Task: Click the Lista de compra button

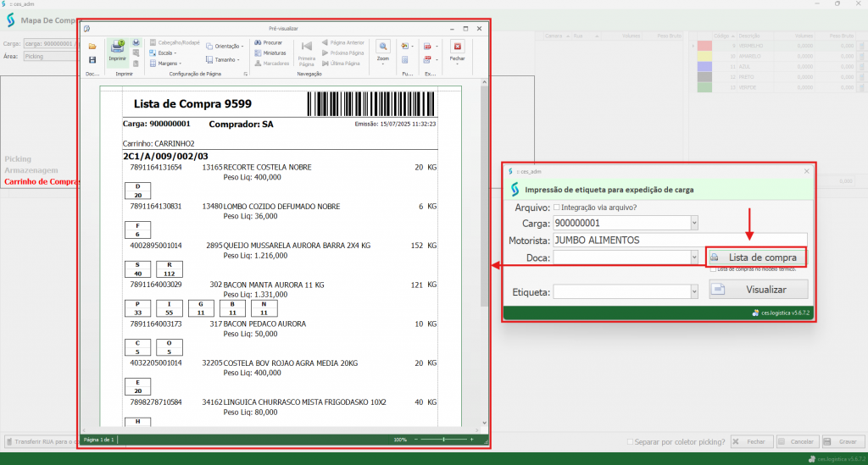Action: [755, 257]
